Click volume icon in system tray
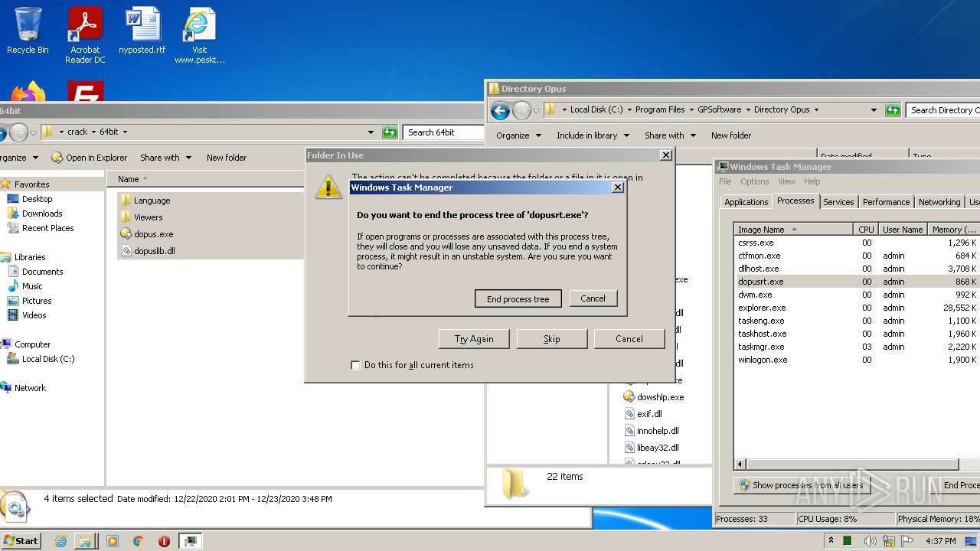 [871, 541]
